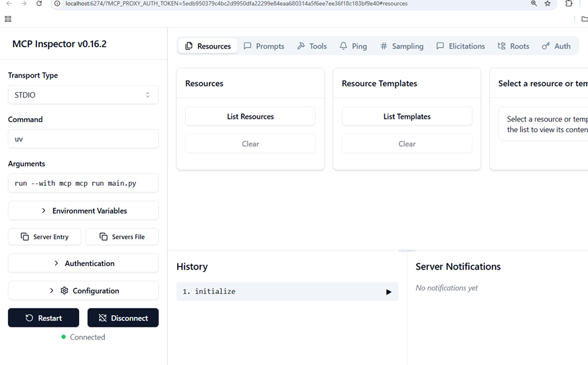This screenshot has width=588, height=365.
Task: Copy Server Entry configuration
Action: [44, 237]
